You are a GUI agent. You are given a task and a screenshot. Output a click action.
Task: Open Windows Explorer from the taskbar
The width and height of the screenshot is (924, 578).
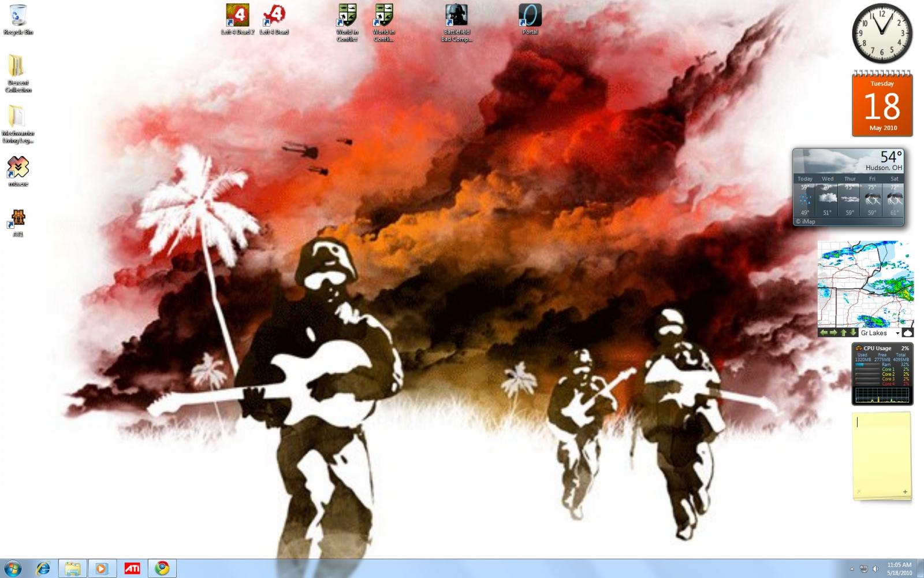tap(72, 568)
